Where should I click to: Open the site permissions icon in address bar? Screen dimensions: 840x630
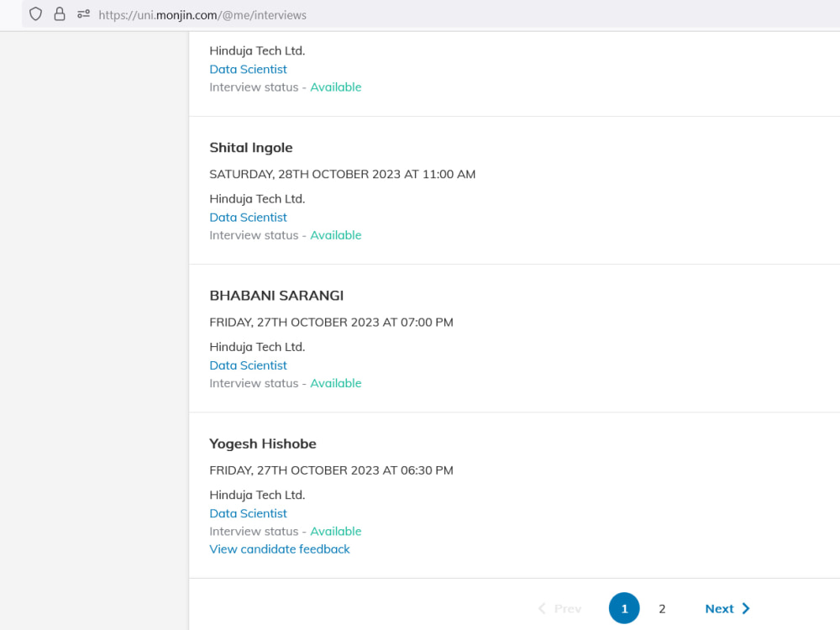[x=83, y=14]
